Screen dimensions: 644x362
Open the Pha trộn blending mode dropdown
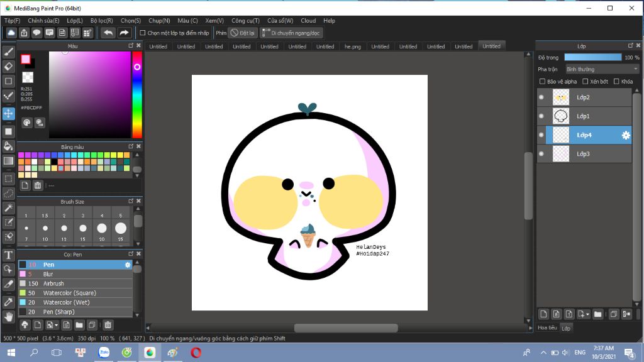coord(602,69)
